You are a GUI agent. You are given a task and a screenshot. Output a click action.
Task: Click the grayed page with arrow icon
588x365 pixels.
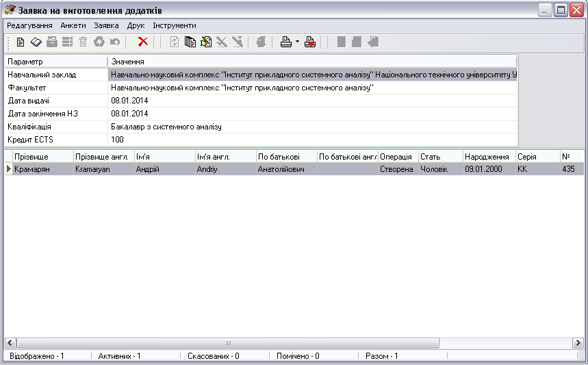point(373,42)
